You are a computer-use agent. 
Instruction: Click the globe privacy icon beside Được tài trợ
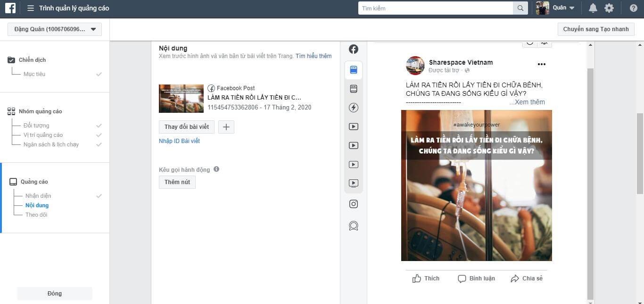click(467, 70)
